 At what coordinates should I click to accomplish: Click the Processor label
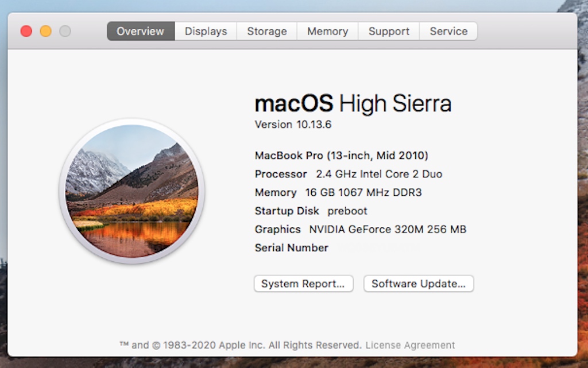[x=280, y=174]
